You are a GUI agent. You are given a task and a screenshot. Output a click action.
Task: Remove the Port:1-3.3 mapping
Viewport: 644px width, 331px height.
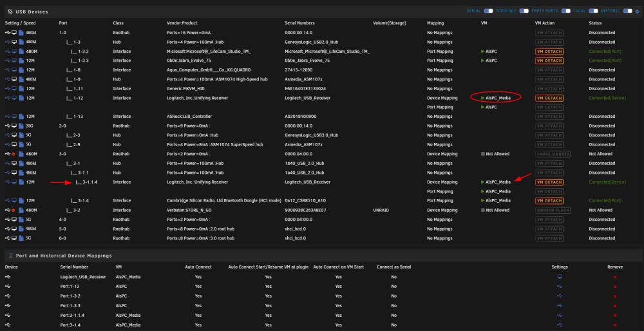point(615,305)
